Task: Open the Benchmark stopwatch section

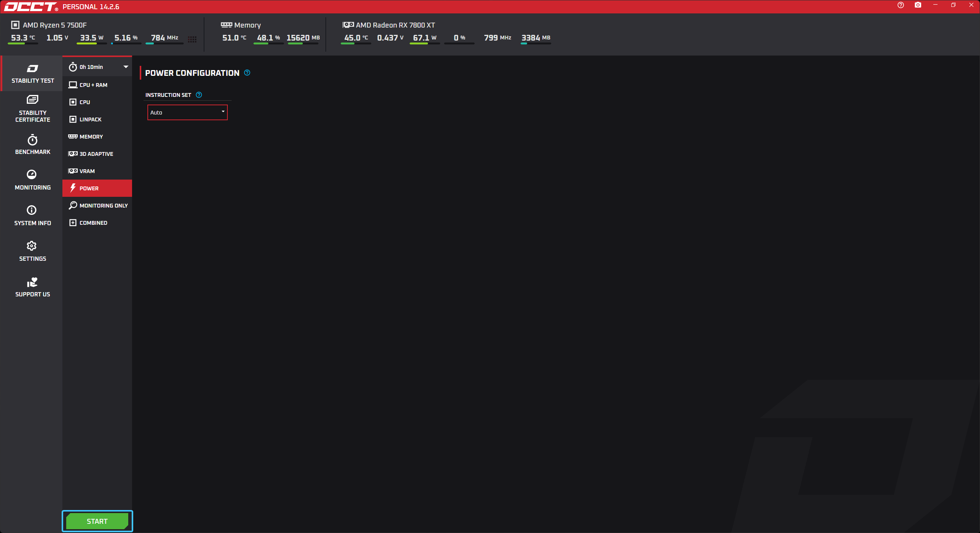Action: click(x=33, y=144)
